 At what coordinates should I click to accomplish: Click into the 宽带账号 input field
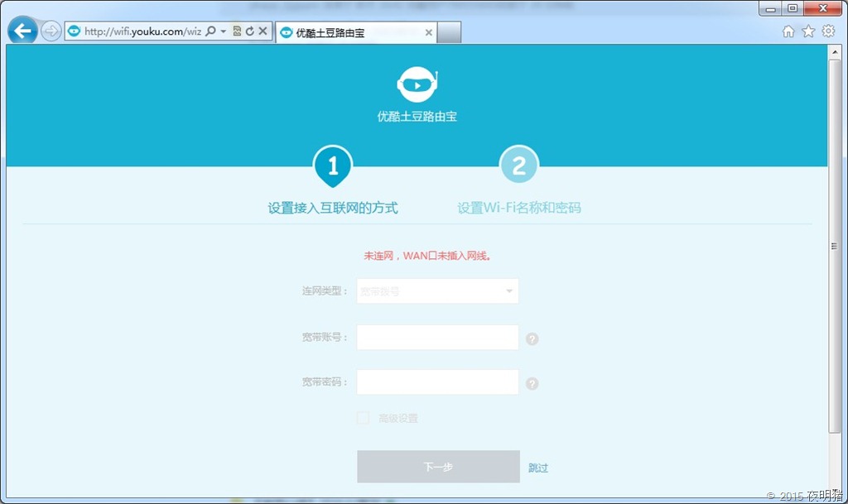click(437, 338)
